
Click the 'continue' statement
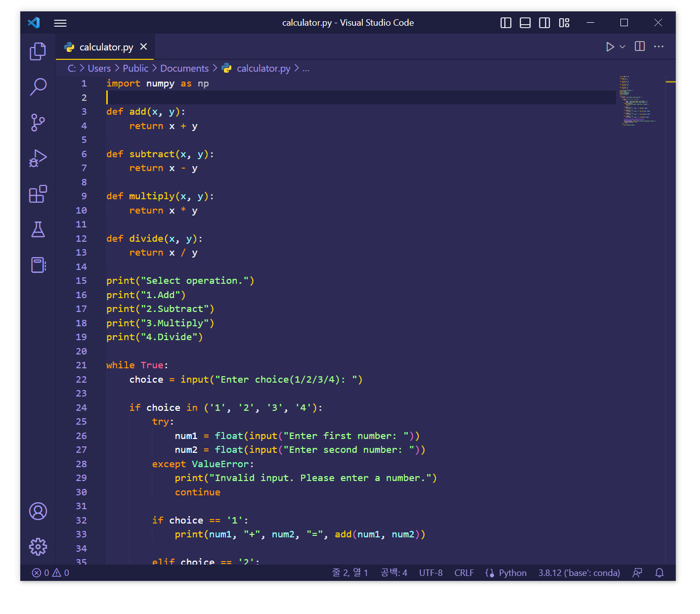tap(197, 492)
